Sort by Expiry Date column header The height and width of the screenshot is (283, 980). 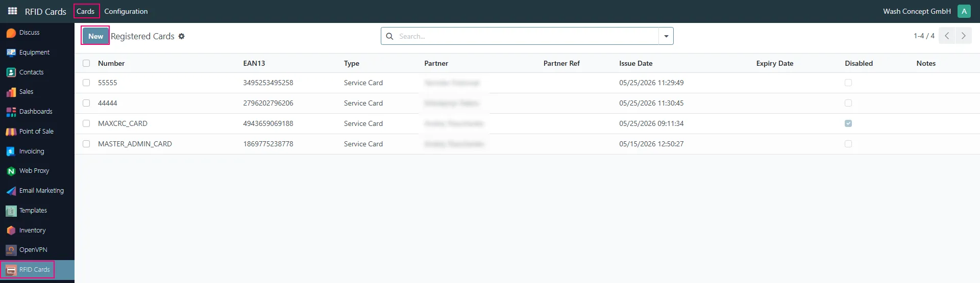(x=775, y=63)
